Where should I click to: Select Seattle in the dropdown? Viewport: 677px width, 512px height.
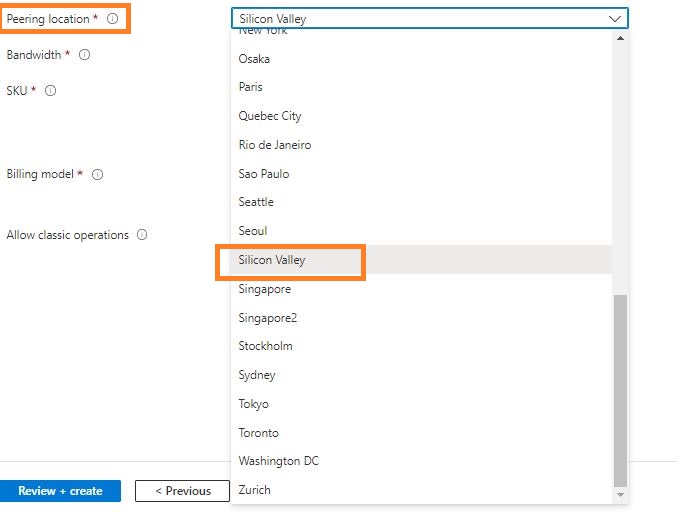[256, 202]
